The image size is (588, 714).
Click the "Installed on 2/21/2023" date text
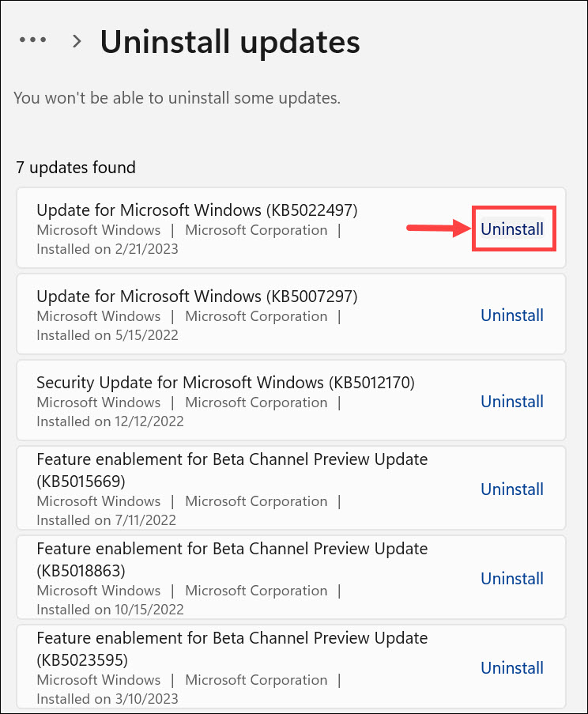(x=107, y=249)
